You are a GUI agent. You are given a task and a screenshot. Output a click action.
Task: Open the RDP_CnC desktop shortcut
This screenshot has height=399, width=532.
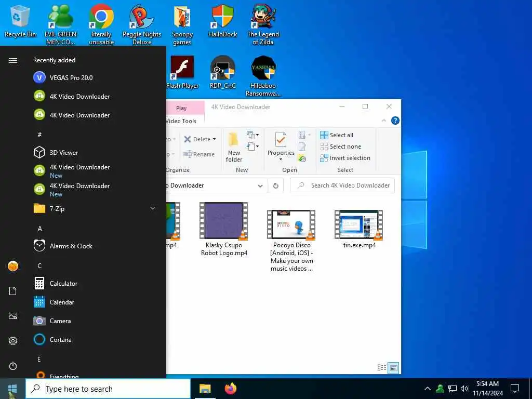(x=222, y=72)
